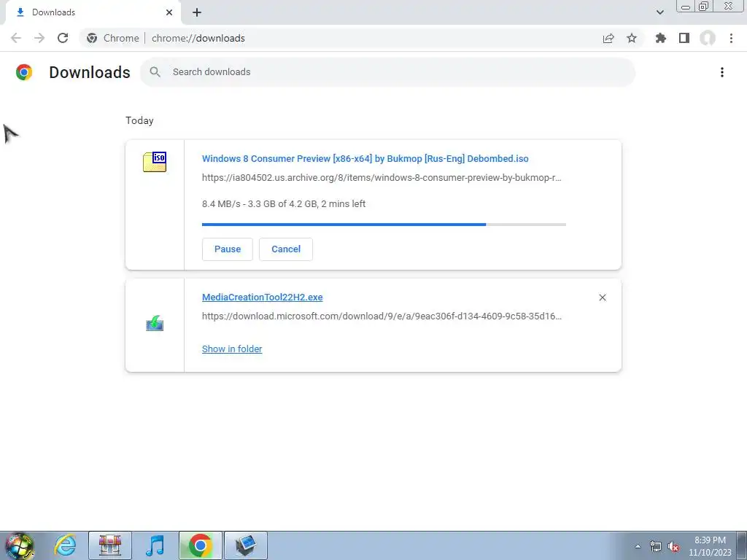Click the ISO file icon of Windows 8 download
Screen dimensions: 747x560
click(x=155, y=162)
